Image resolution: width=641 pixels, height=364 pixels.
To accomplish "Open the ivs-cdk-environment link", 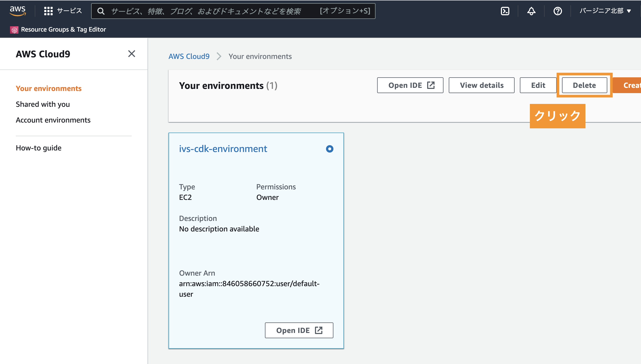I will [223, 149].
